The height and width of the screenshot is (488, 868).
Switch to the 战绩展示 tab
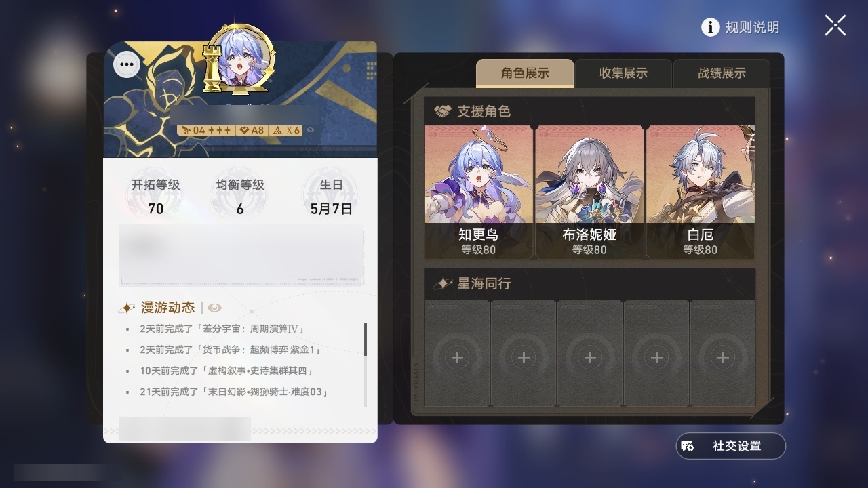click(722, 73)
